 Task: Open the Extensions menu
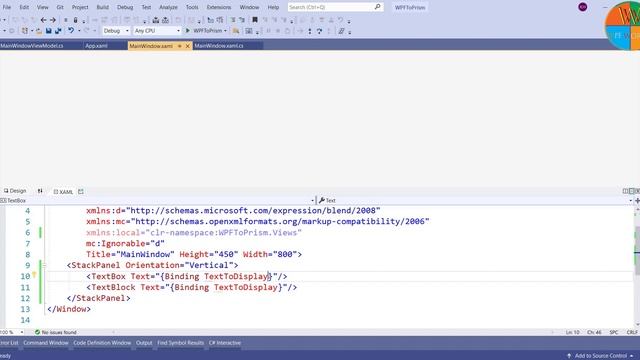click(219, 7)
